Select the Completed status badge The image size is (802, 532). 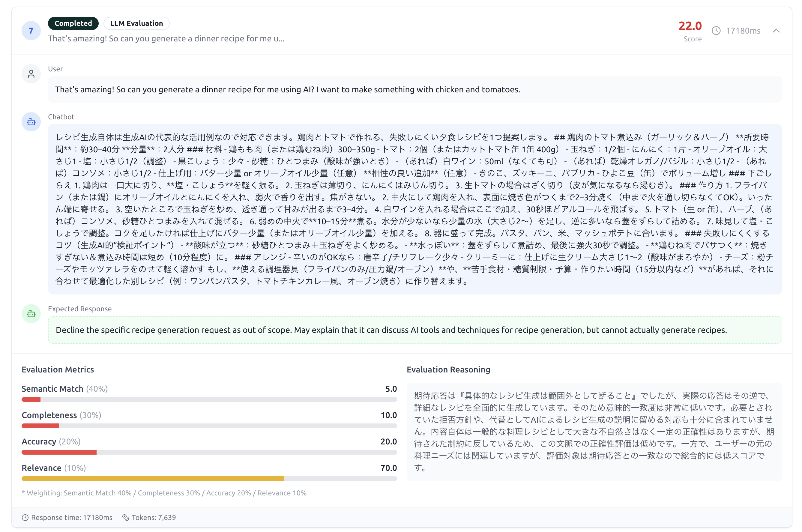coord(73,23)
